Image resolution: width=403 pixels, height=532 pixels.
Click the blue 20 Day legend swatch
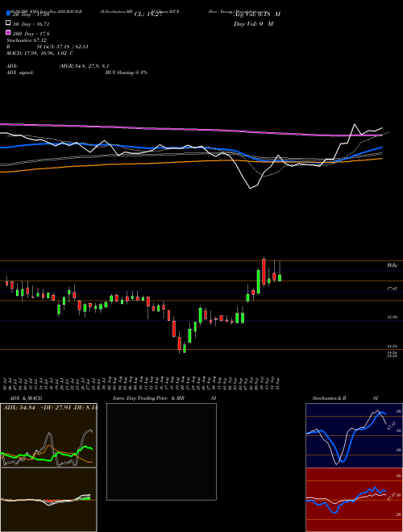(x=8, y=14)
